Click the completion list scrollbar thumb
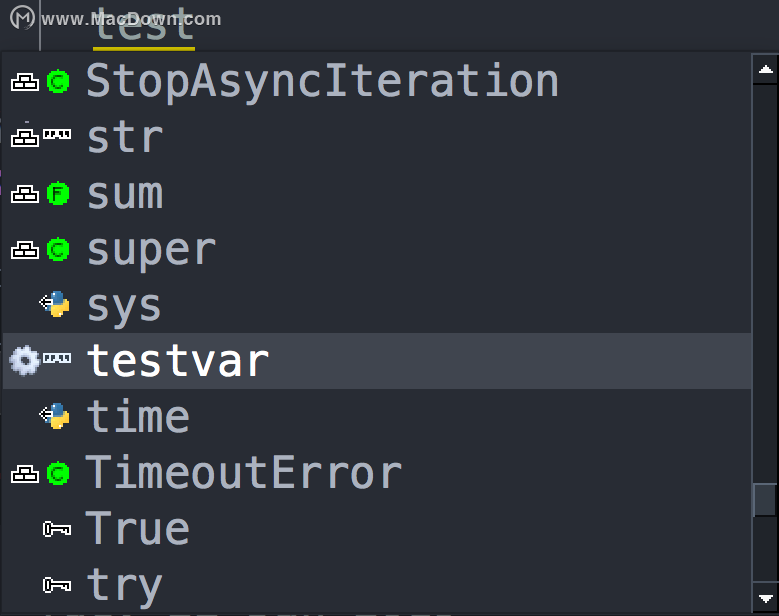 (x=766, y=500)
